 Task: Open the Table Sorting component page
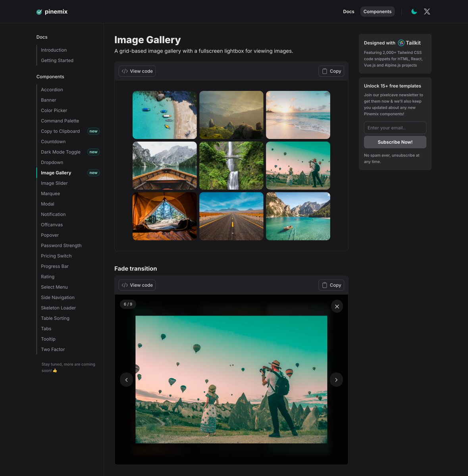[55, 318]
